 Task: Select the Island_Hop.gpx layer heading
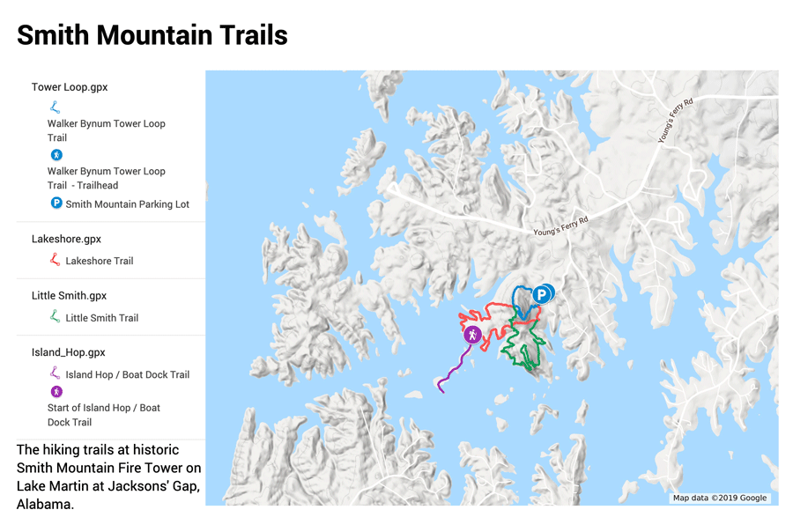pos(68,352)
